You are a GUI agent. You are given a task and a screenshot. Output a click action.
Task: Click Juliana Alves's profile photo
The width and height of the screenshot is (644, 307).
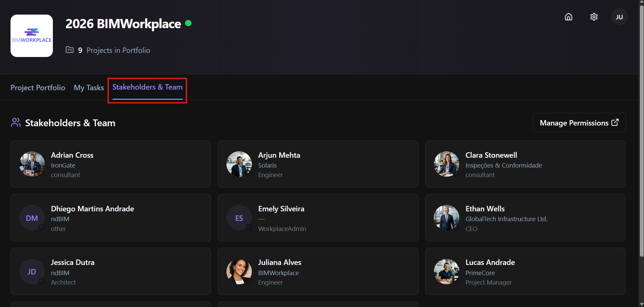[x=239, y=271]
